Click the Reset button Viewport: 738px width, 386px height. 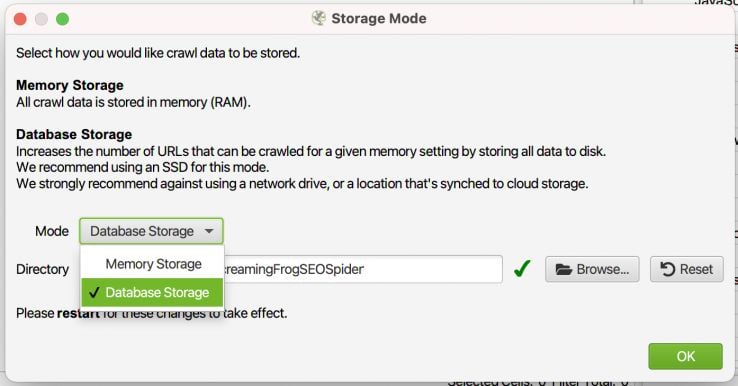[687, 269]
